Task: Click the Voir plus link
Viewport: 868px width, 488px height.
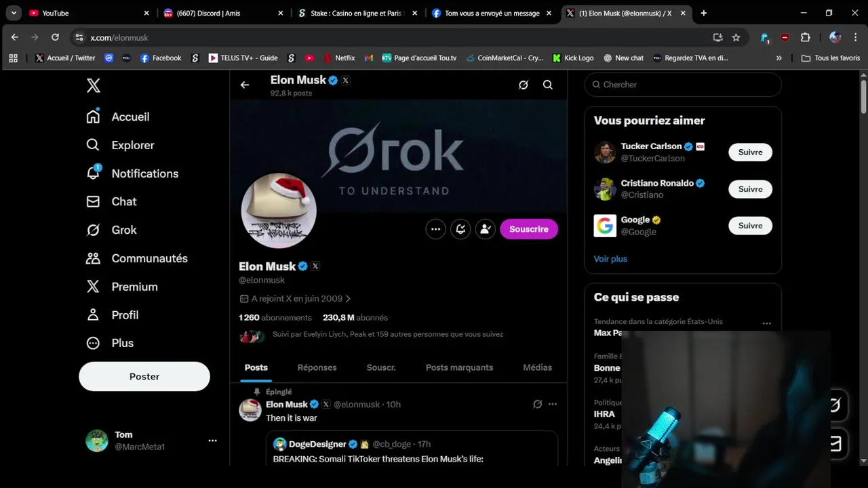Action: pos(610,259)
